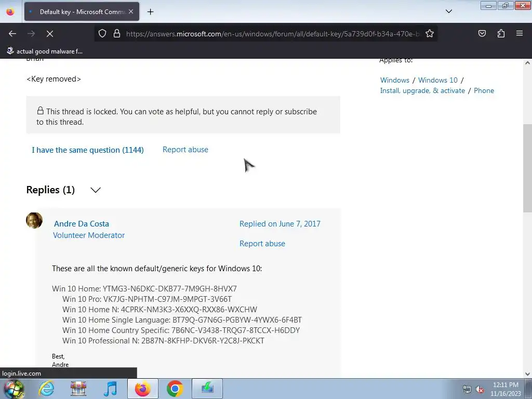Open the Windows Start menu
The width and height of the screenshot is (532, 399).
(14, 389)
